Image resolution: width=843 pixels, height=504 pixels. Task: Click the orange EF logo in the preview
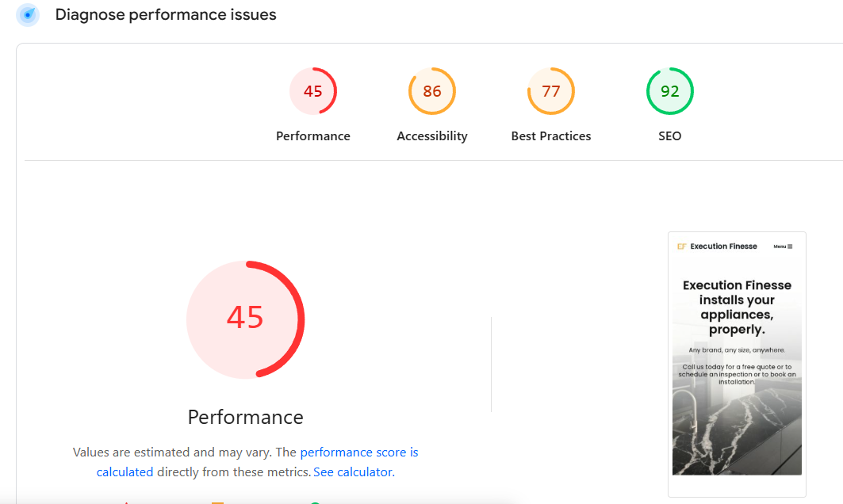pyautogui.click(x=681, y=246)
